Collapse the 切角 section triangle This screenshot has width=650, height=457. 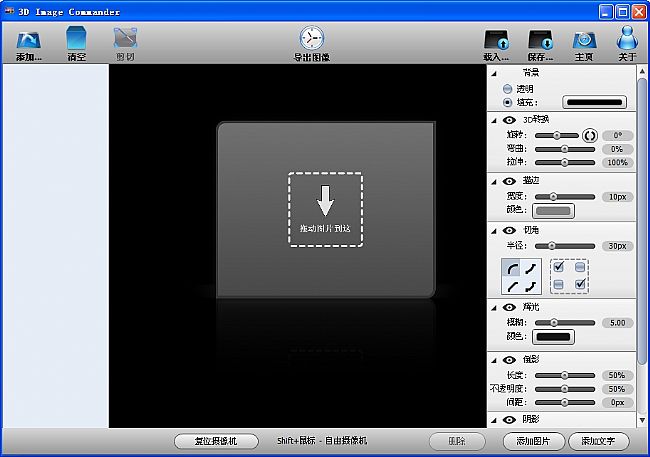tap(494, 231)
